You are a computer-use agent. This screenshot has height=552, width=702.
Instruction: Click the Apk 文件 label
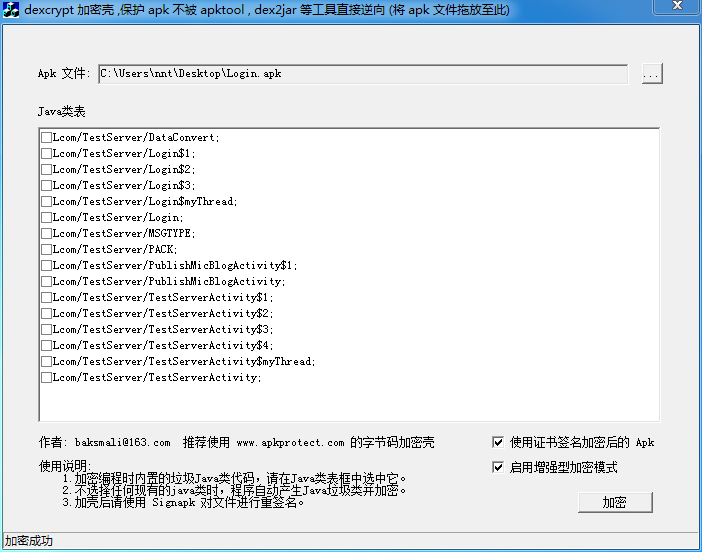click(64, 73)
